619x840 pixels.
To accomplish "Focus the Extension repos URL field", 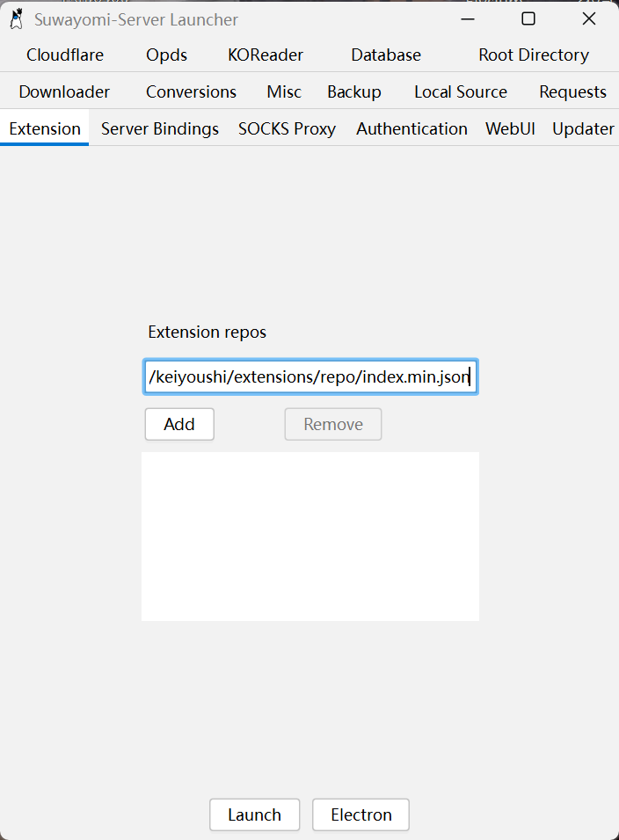I will (x=310, y=377).
